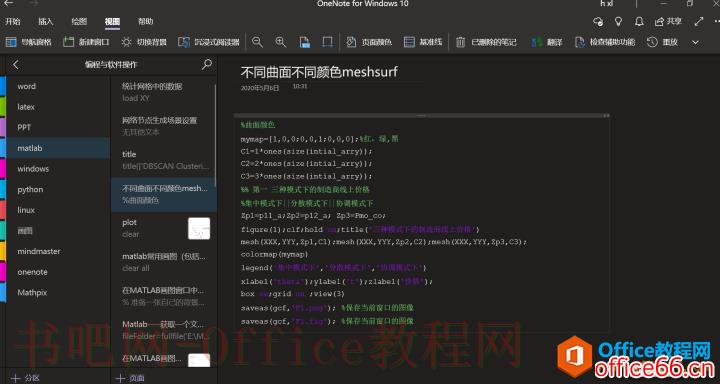Click the %曲面颜色 comment line
720x384 pixels.
coord(258,125)
